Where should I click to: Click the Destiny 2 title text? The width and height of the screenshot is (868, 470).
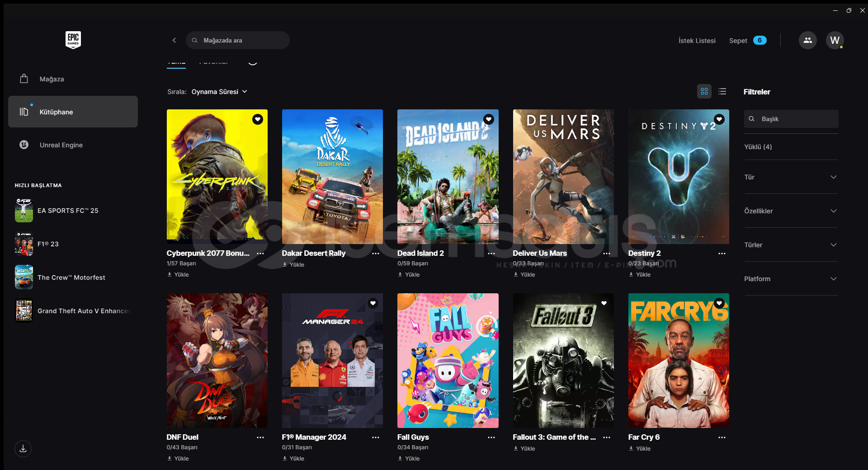pos(644,254)
